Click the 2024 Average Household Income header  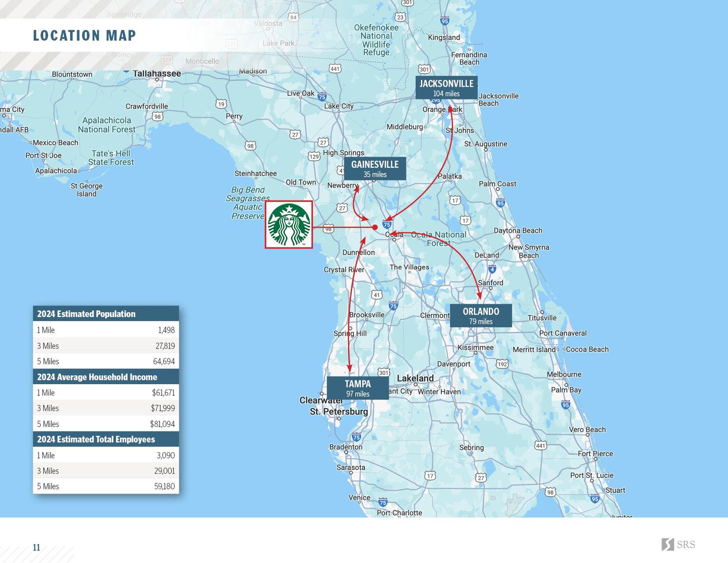pos(106,377)
